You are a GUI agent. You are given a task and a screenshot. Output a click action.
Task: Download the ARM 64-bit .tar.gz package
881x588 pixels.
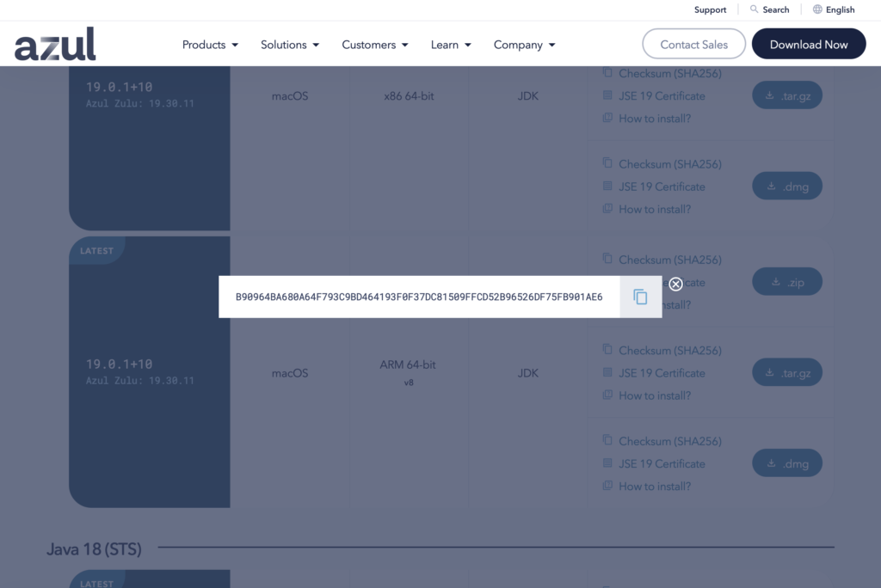coord(787,372)
